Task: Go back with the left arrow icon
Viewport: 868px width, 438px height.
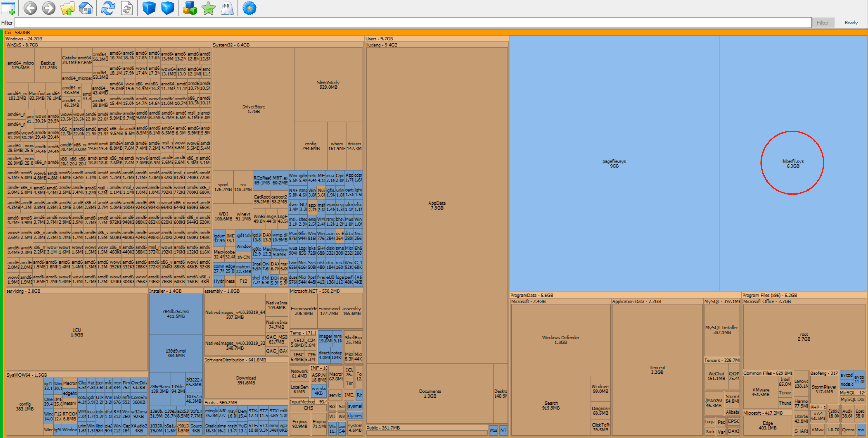Action: pyautogui.click(x=30, y=8)
